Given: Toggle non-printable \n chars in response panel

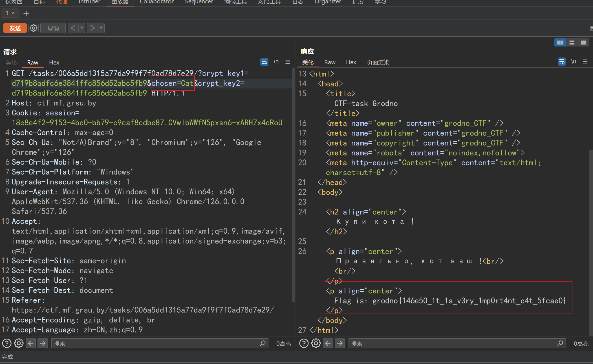Looking at the screenshot, I should pyautogui.click(x=574, y=61).
